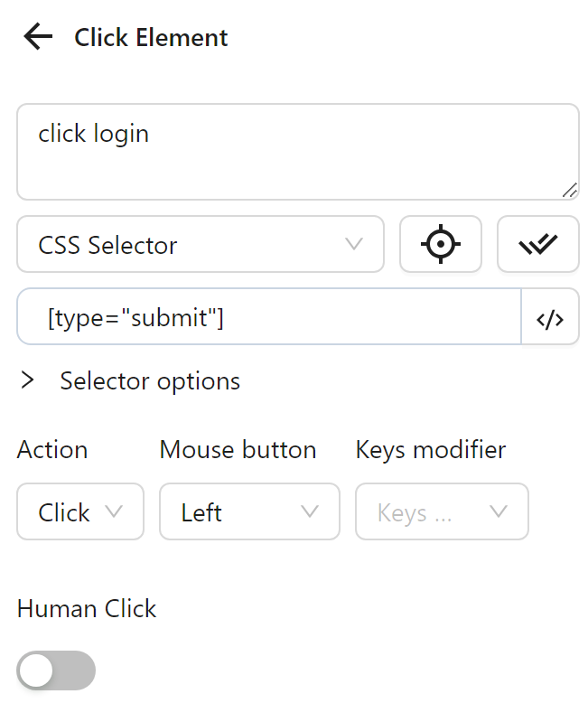Viewport: 588px width, 722px height.
Task: Click the [type="submit"] selector input field
Action: [271, 317]
